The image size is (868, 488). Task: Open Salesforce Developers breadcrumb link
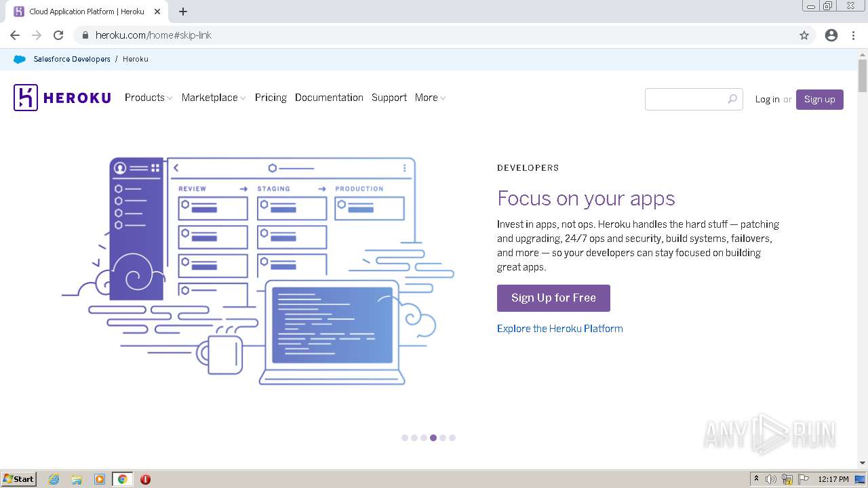[x=72, y=59]
